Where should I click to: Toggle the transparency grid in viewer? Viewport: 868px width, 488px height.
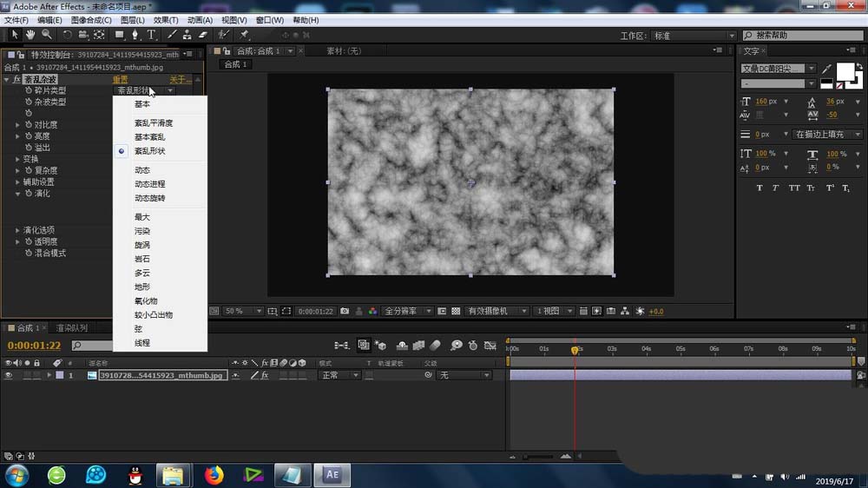point(455,311)
